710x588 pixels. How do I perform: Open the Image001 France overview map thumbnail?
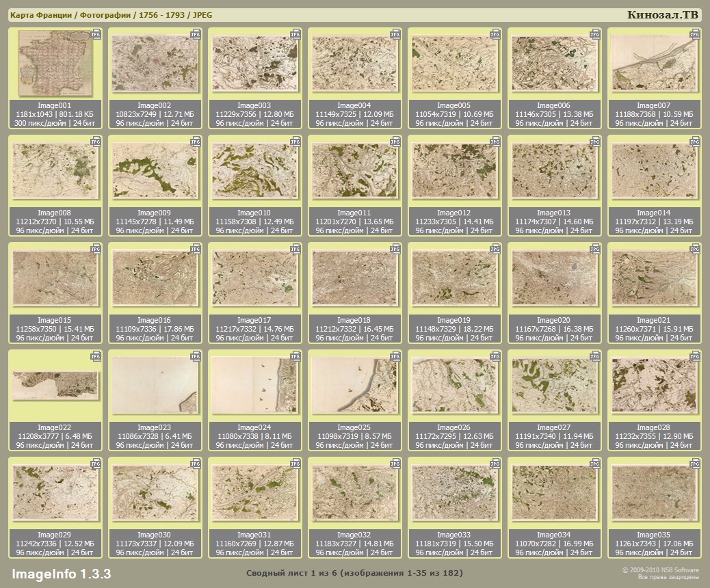[x=55, y=64]
